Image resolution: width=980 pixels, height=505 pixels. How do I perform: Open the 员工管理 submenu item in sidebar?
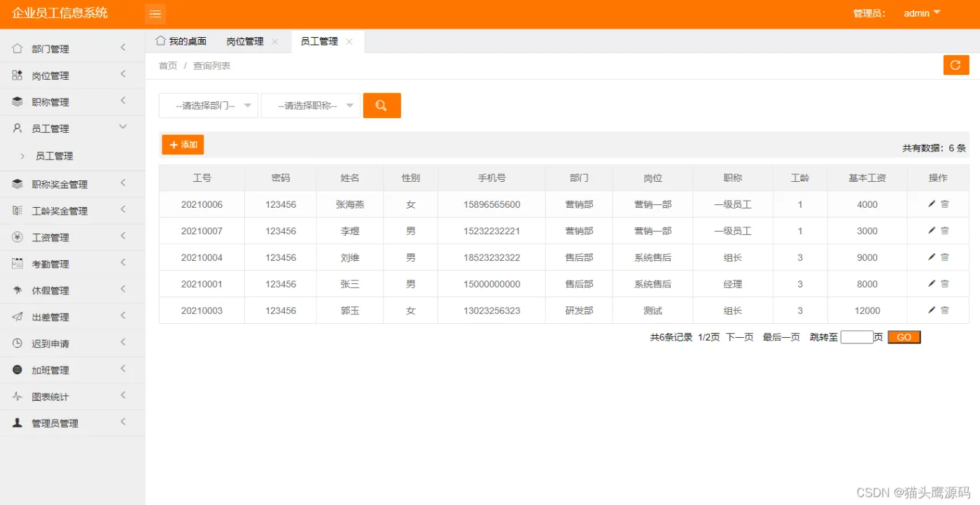point(55,156)
